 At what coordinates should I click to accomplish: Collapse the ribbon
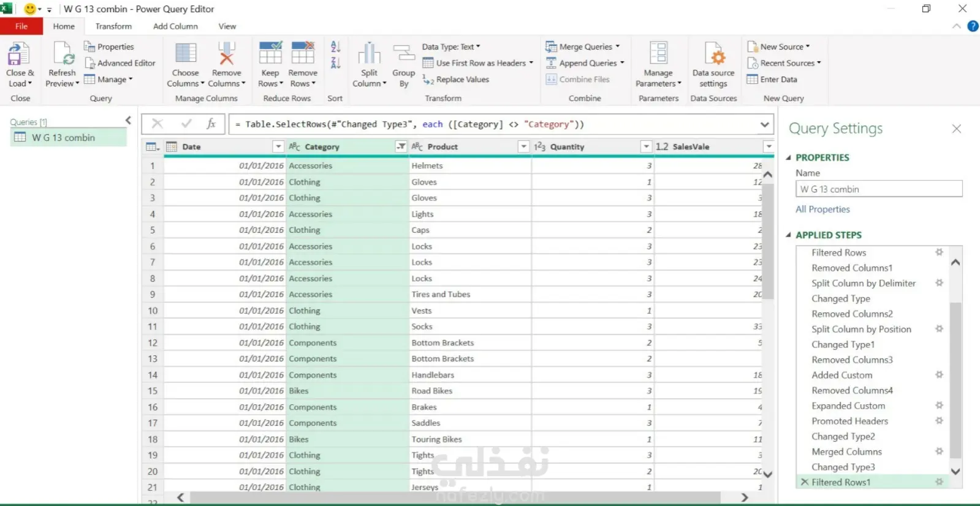pos(956,26)
